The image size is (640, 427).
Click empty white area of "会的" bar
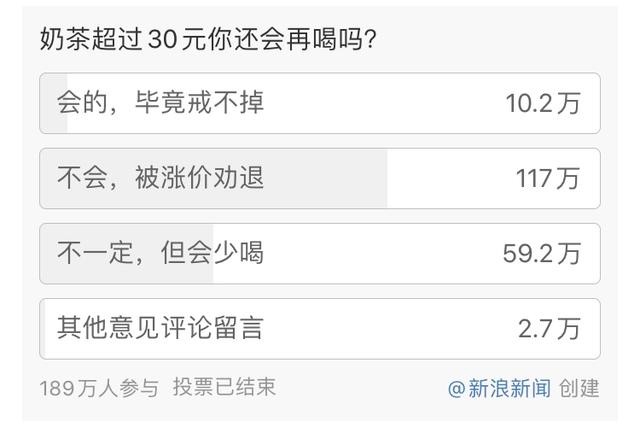tap(380, 103)
